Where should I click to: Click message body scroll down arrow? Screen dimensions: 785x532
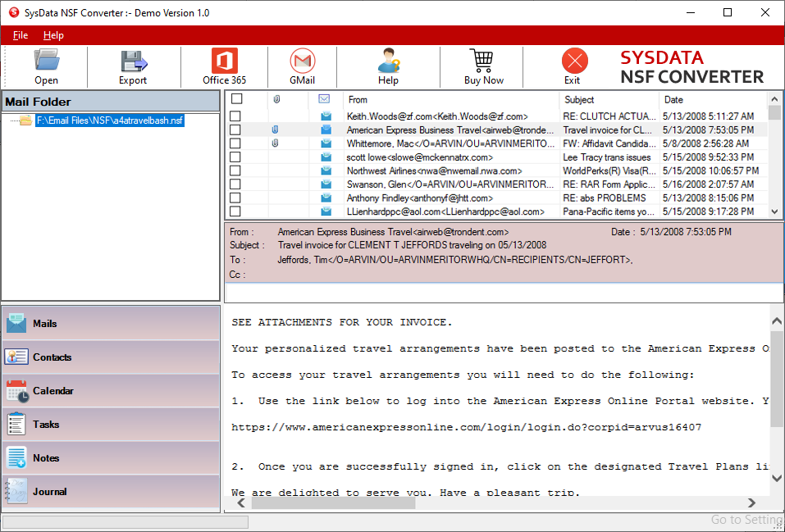777,479
